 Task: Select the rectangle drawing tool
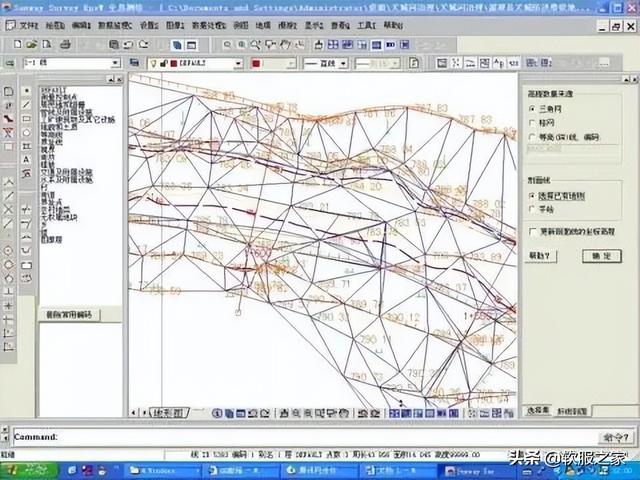point(27,118)
